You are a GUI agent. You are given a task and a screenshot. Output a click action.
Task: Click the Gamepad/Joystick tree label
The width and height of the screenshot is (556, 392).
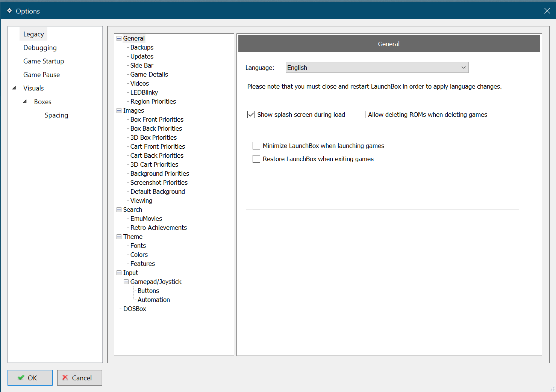click(x=156, y=282)
